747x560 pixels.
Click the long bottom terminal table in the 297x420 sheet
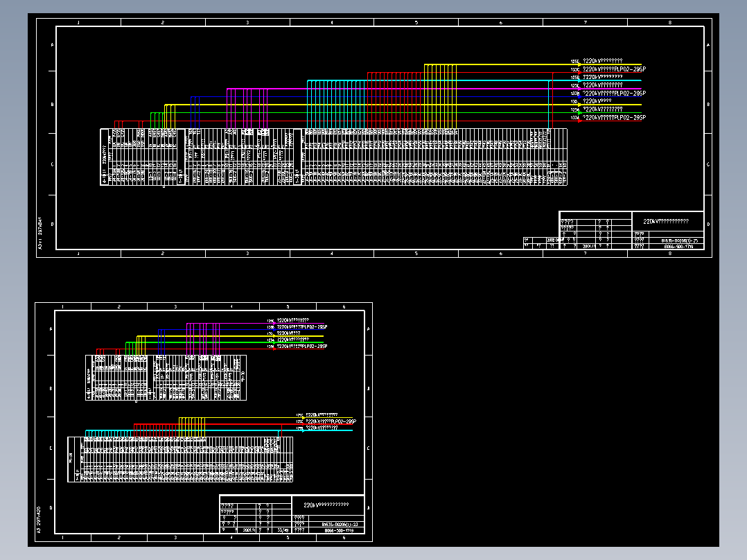[180, 460]
